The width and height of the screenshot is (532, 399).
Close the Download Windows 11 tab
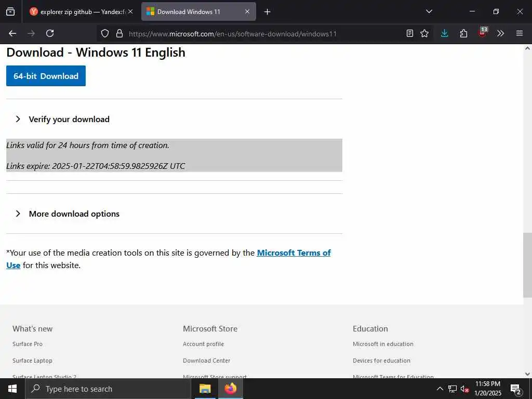click(x=247, y=11)
